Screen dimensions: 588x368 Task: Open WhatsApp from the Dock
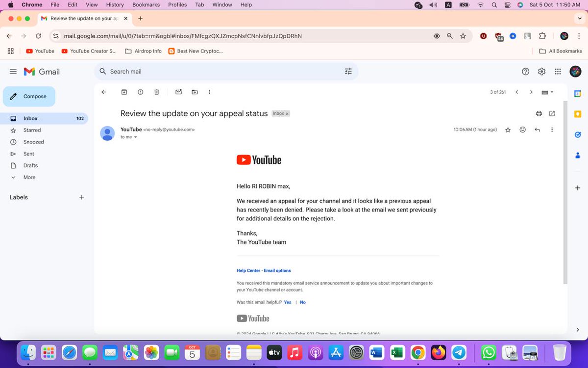tap(489, 352)
